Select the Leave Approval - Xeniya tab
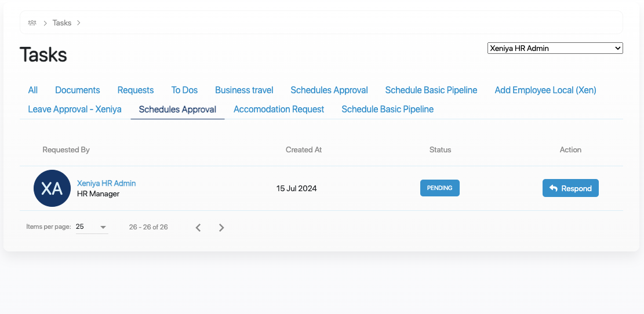Image resolution: width=644 pixels, height=314 pixels. (x=75, y=109)
